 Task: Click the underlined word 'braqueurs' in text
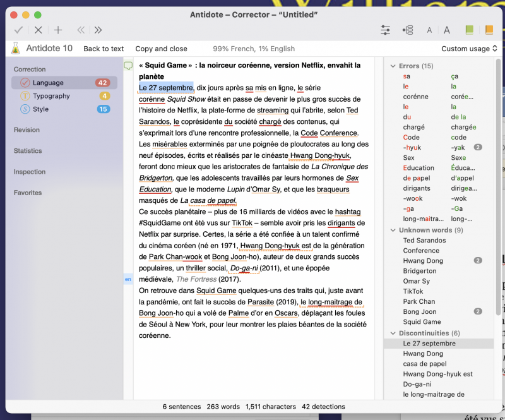pyautogui.click(x=333, y=189)
